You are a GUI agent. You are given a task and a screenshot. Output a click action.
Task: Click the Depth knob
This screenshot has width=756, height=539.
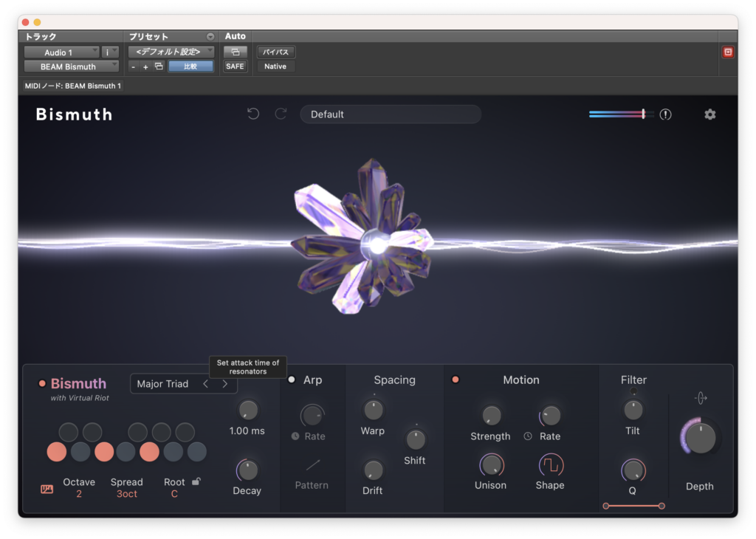(x=700, y=438)
